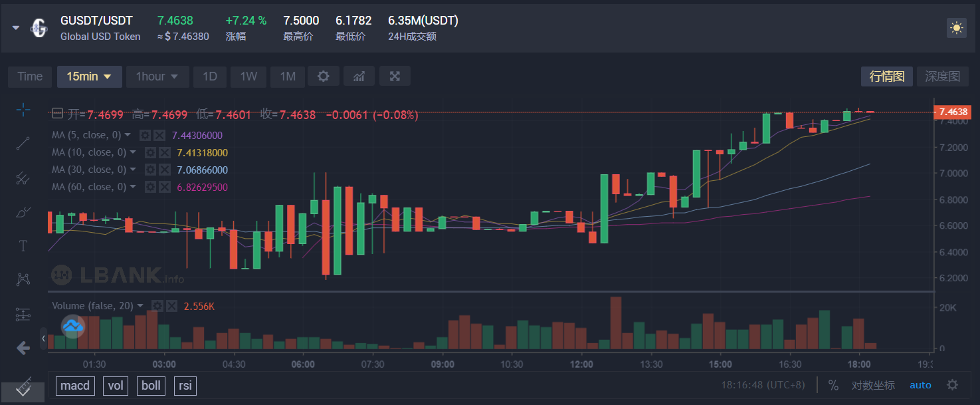Remove the MA 30 indicator

(165, 170)
